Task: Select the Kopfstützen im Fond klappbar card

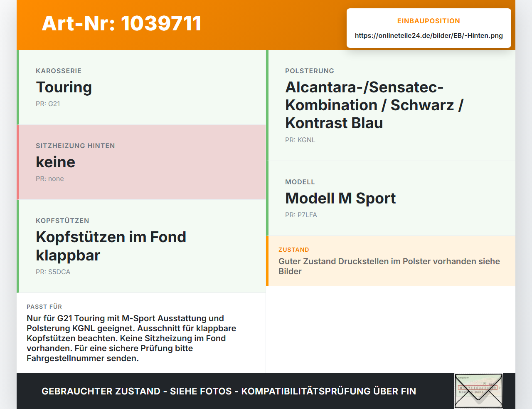Action: click(141, 246)
